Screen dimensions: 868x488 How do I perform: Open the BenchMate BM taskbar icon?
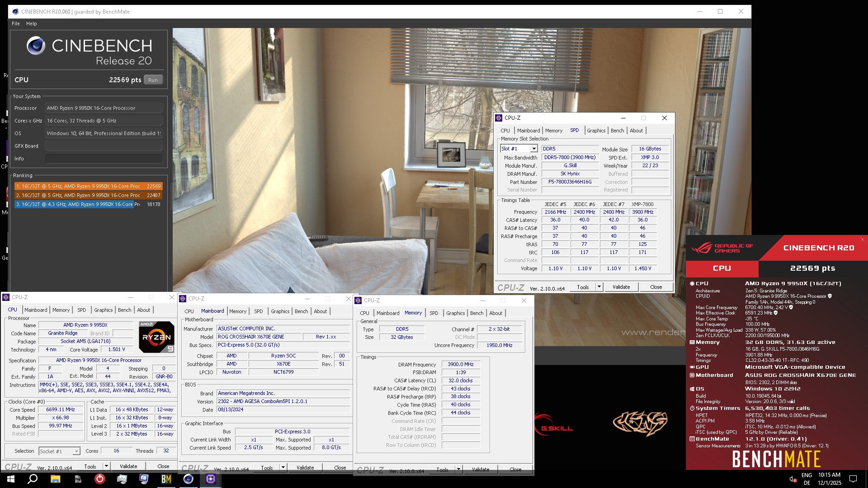click(x=166, y=479)
